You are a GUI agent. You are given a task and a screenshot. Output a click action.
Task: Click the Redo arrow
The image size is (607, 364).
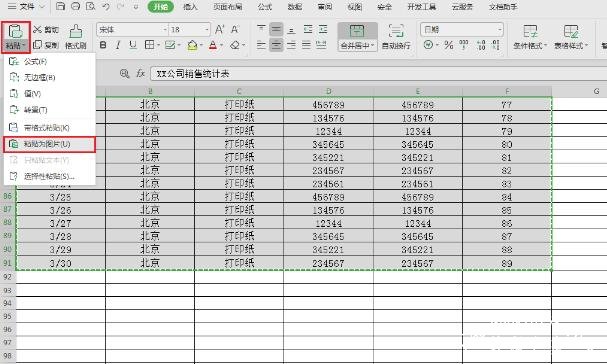(x=120, y=7)
